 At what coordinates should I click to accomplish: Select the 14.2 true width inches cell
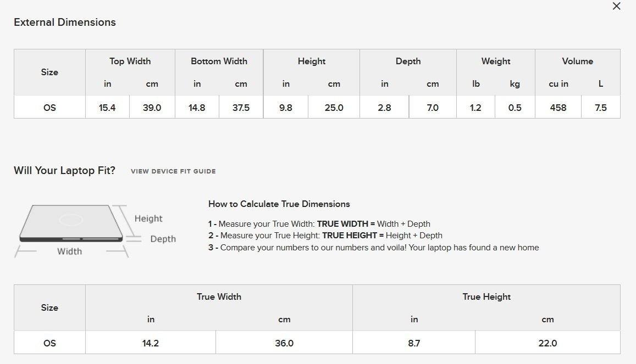[x=150, y=343]
